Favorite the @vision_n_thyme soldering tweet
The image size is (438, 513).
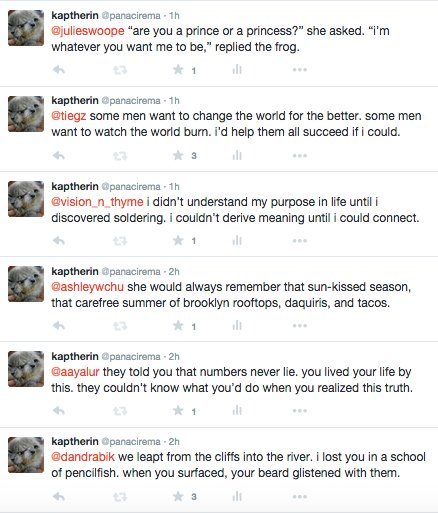178,240
